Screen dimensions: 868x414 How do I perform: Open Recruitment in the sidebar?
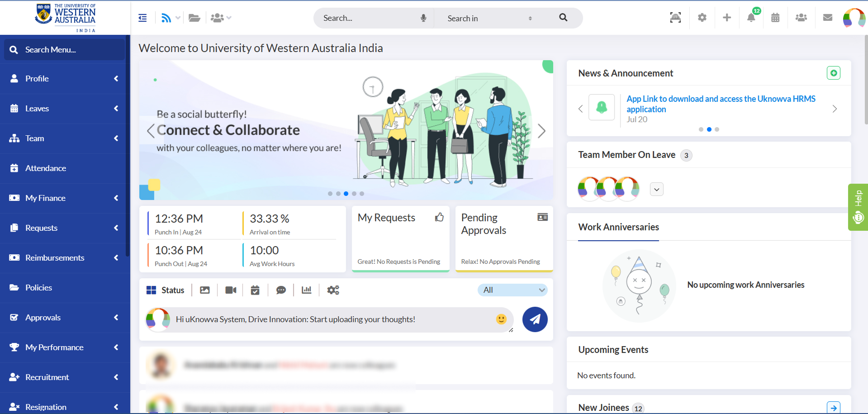coord(65,377)
